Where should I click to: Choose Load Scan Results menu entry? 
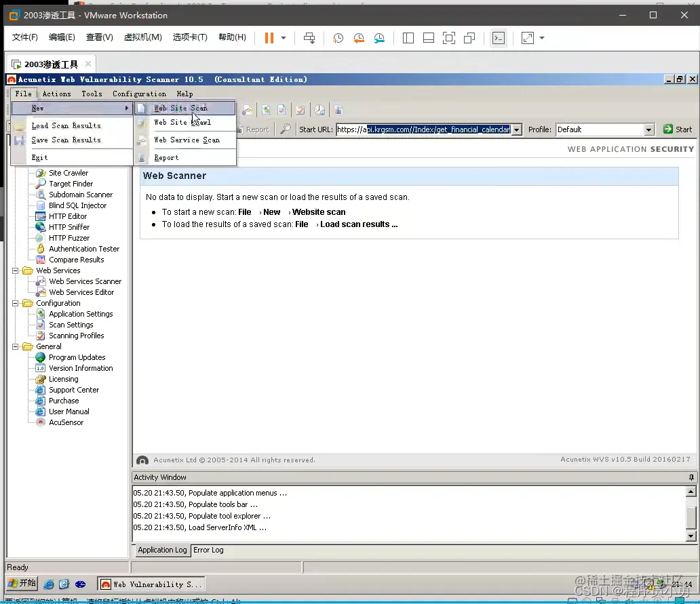click(72, 126)
